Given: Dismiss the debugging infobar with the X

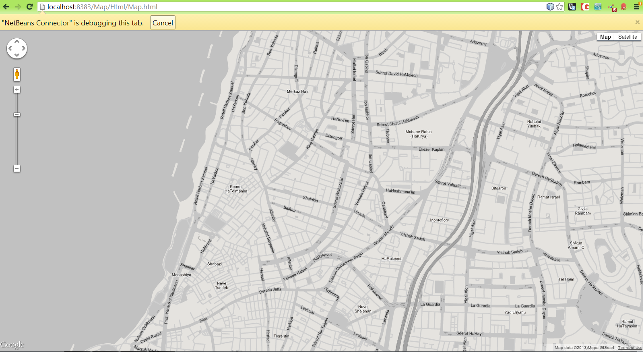Looking at the screenshot, I should click(x=637, y=22).
